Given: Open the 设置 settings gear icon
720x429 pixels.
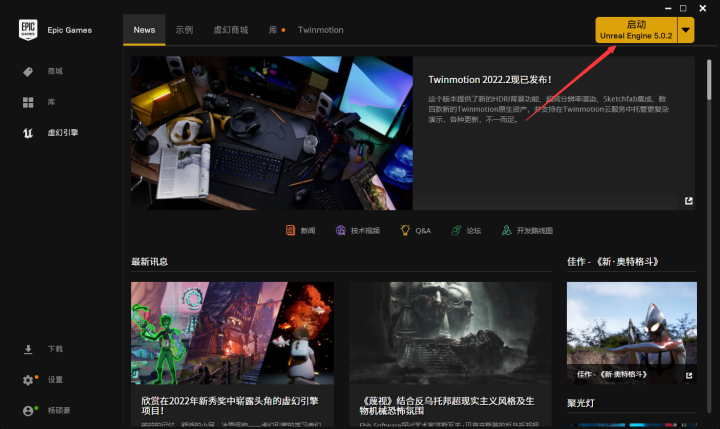Looking at the screenshot, I should click(x=28, y=380).
